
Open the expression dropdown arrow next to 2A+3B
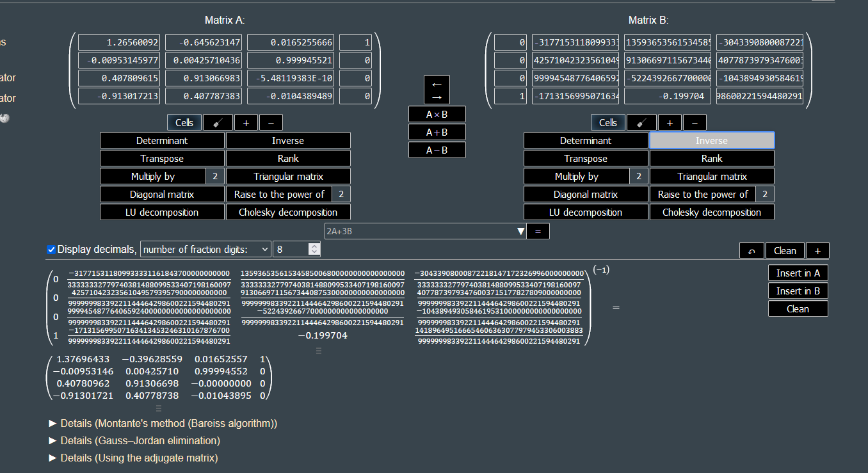(520, 231)
